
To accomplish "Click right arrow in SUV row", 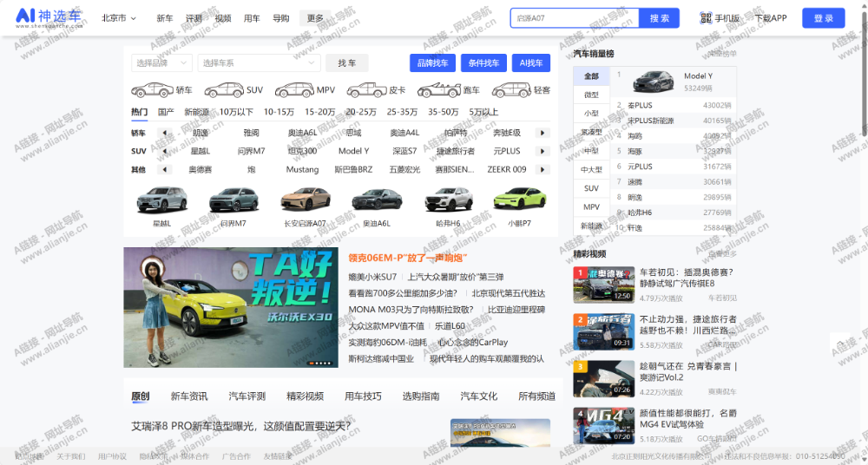I will (x=542, y=151).
